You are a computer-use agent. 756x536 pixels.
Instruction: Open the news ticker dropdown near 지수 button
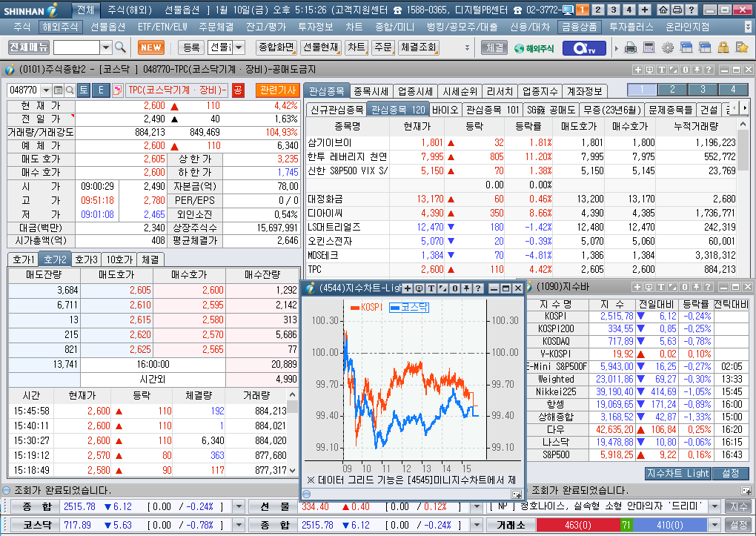715,506
